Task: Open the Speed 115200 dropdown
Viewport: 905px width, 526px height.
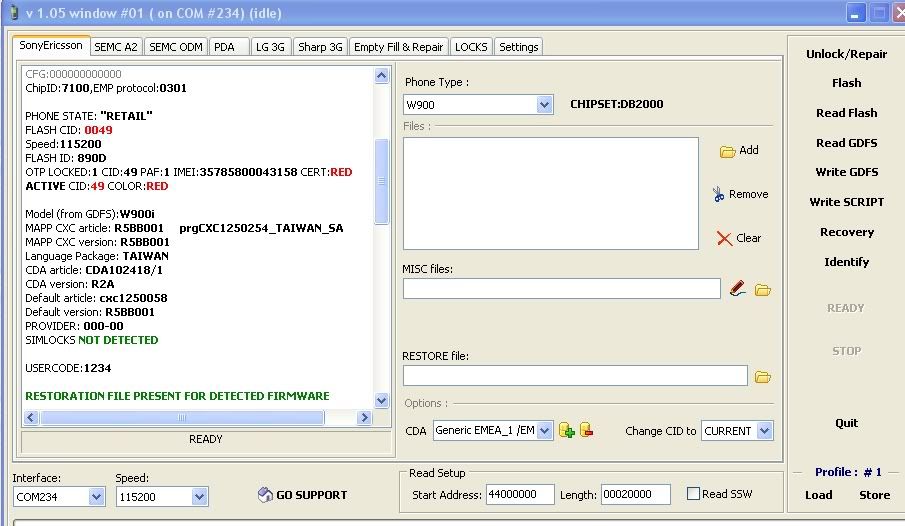Action: coord(199,497)
